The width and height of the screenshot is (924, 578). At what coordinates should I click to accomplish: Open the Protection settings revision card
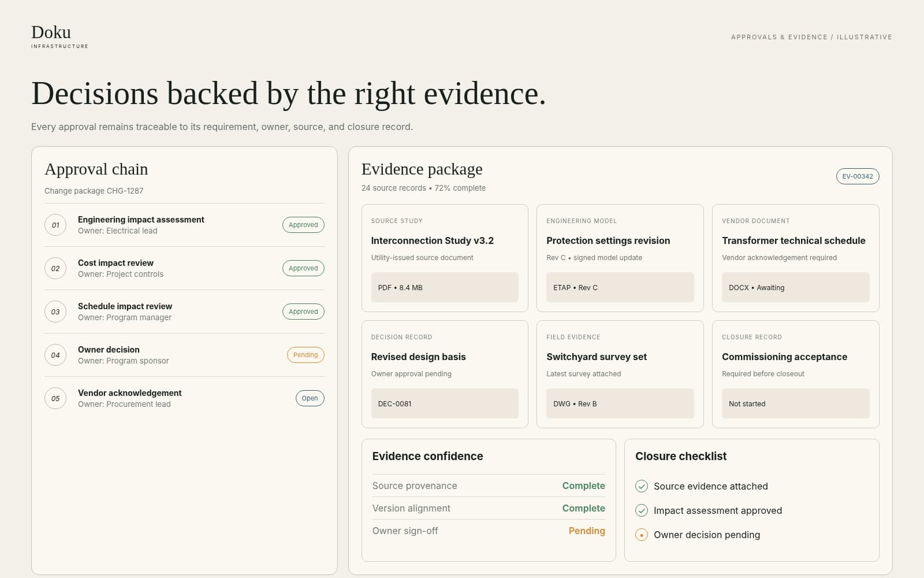[x=620, y=258]
